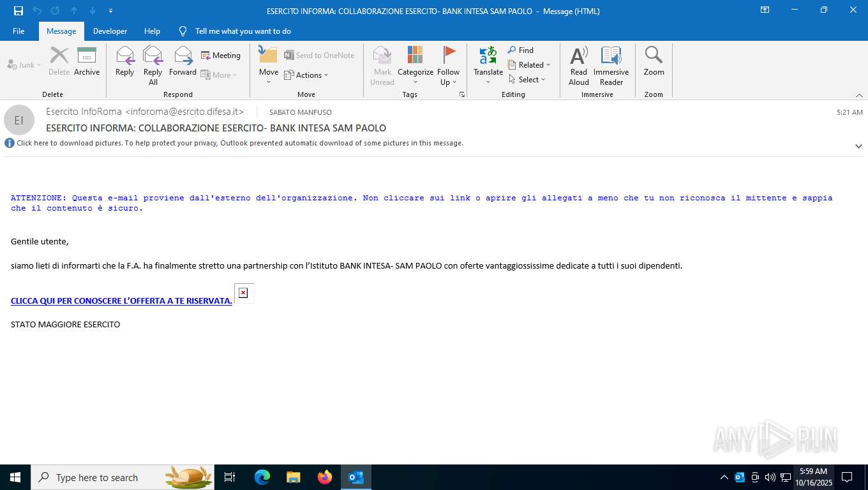Image resolution: width=868 pixels, height=490 pixels.
Task: Open the Follow Up flag menu
Action: tap(448, 66)
